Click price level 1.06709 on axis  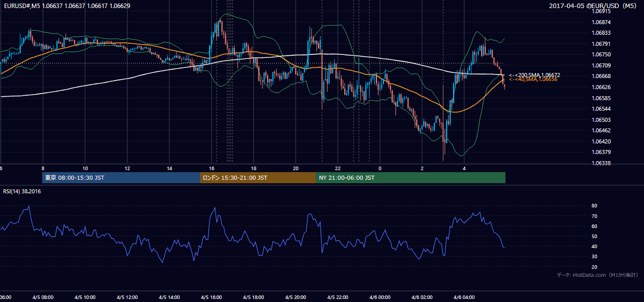click(601, 65)
